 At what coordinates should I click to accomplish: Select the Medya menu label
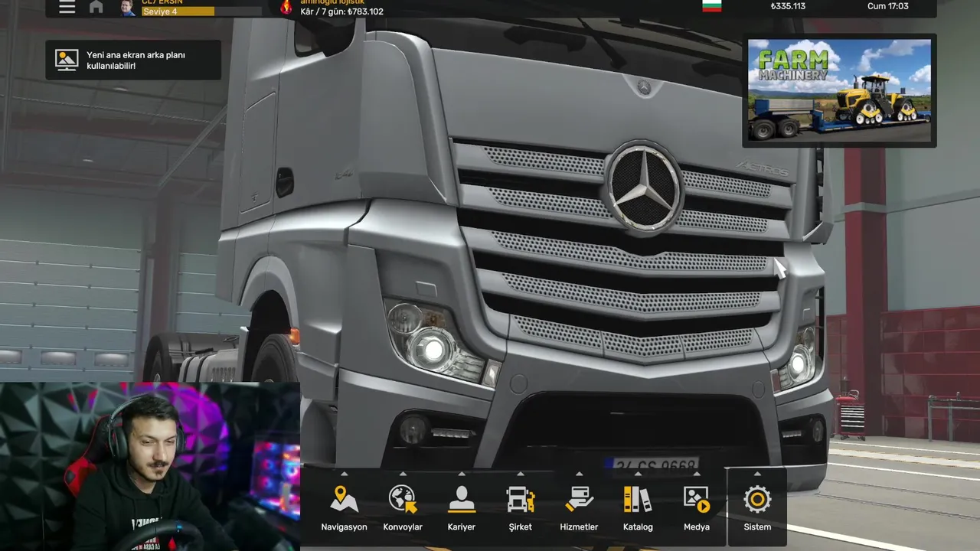697,527
